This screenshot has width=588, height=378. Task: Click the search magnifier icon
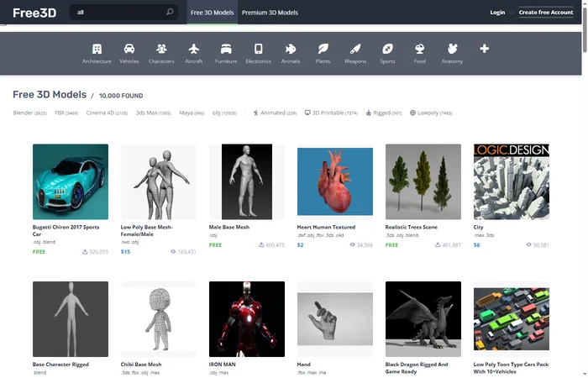[170, 12]
